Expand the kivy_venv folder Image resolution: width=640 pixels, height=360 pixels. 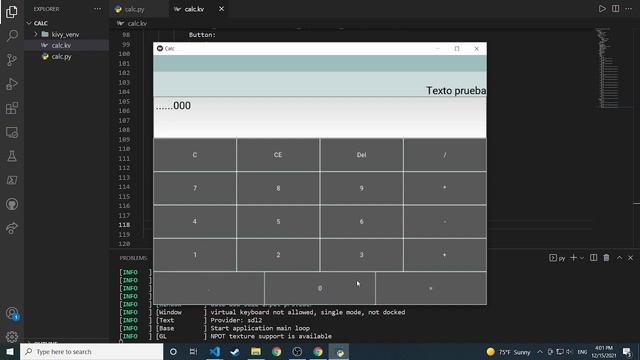pos(65,34)
